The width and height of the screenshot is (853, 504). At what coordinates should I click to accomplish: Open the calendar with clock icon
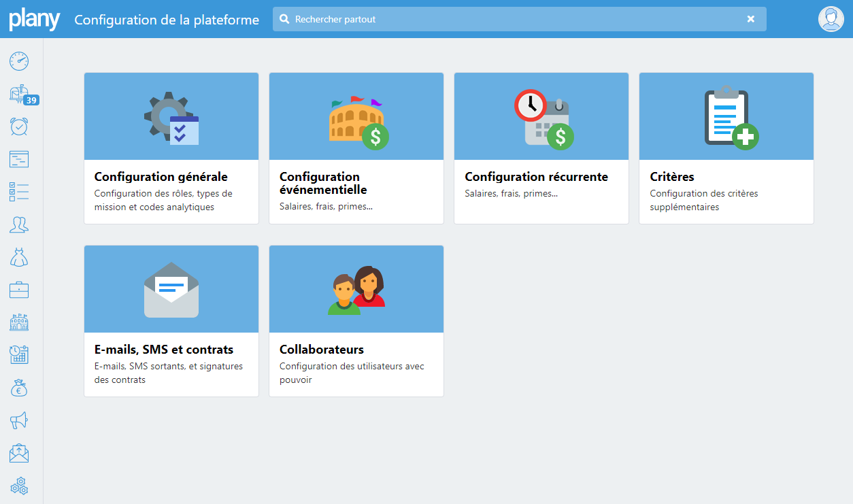click(18, 354)
